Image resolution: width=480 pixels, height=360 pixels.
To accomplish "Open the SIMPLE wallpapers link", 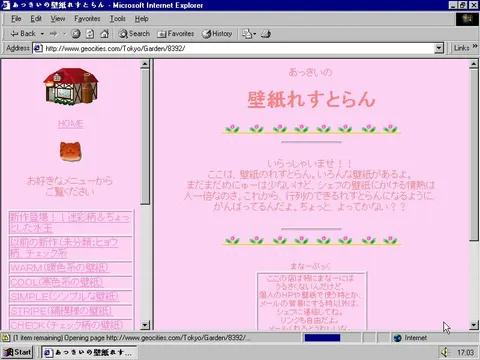I will [x=64, y=297].
